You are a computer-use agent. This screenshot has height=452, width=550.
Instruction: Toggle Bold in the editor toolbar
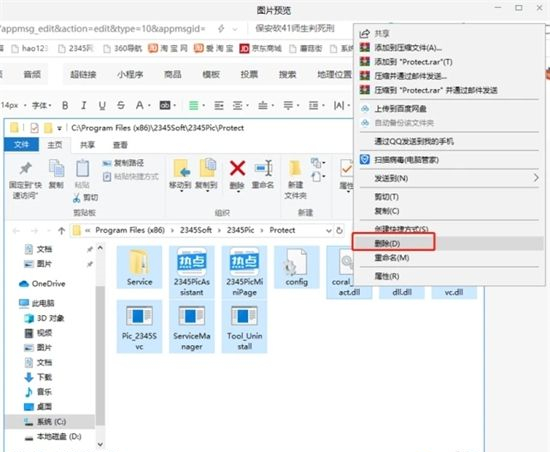(x=65, y=105)
